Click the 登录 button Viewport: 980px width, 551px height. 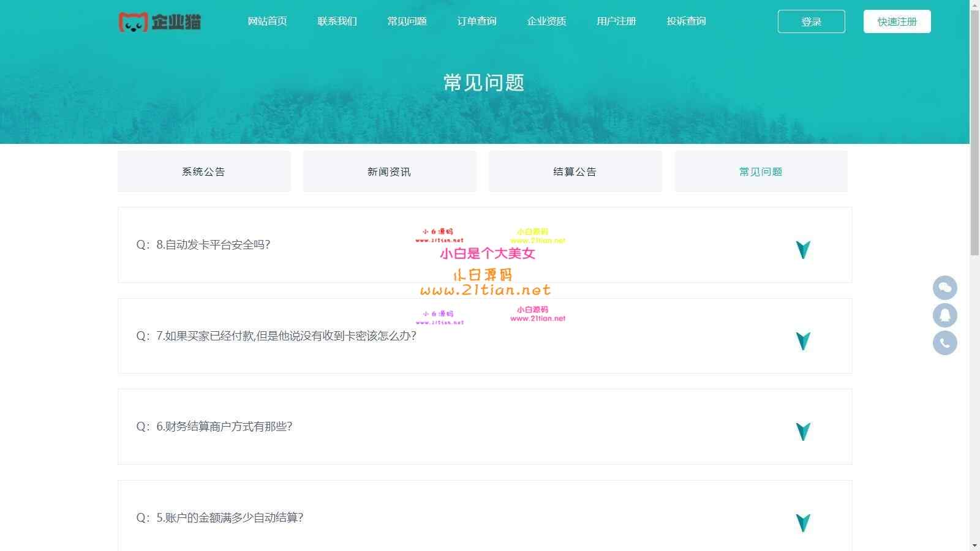pos(811,21)
